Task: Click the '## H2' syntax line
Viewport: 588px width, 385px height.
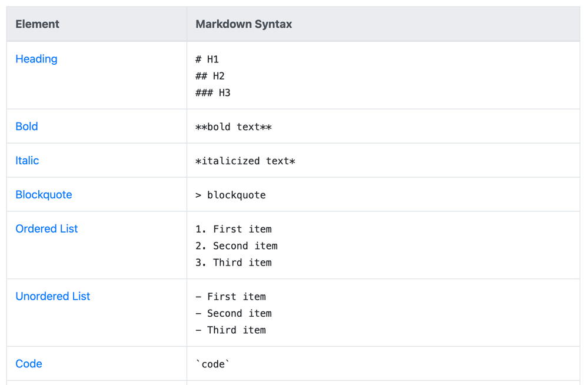Action: click(x=210, y=76)
